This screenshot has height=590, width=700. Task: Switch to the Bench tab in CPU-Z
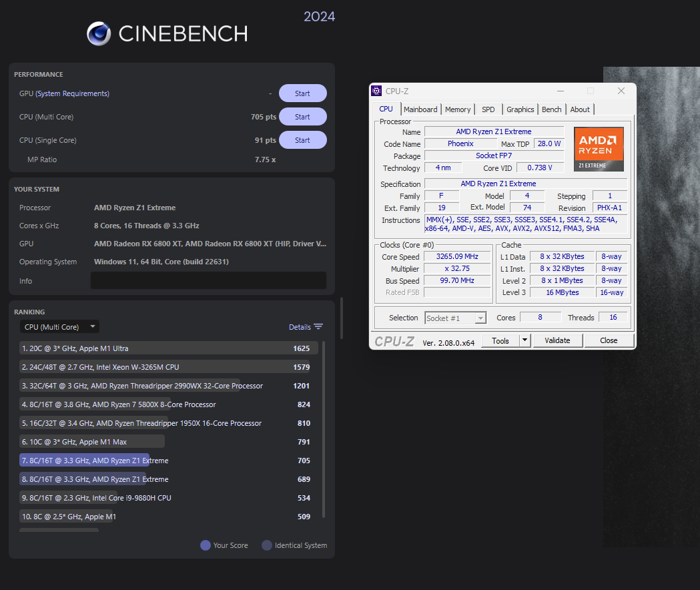coord(551,109)
